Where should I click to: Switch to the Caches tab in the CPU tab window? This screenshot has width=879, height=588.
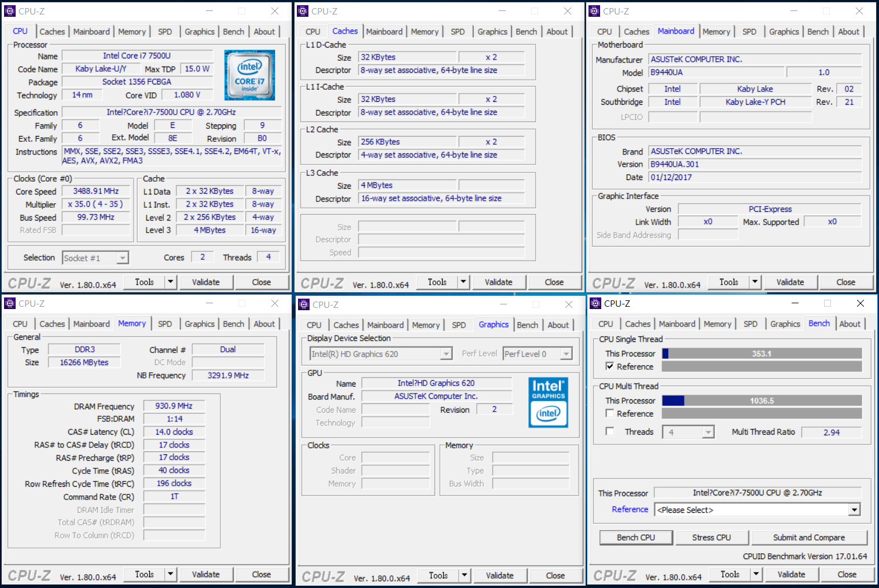click(x=52, y=32)
